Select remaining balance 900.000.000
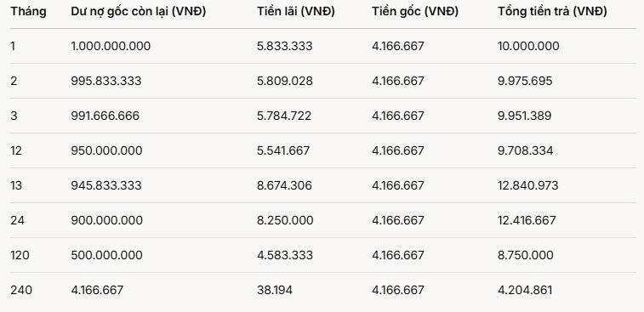Image resolution: width=644 pixels, height=312 pixels. tap(107, 220)
